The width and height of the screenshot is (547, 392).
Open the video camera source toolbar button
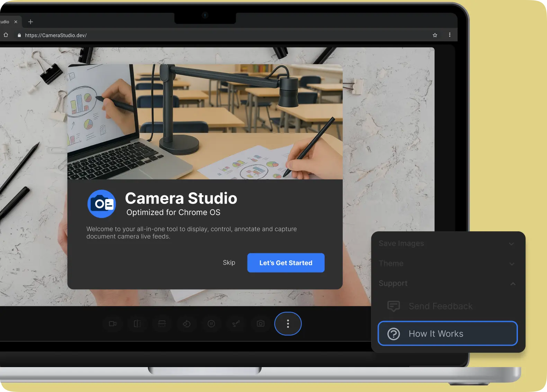[113, 324]
